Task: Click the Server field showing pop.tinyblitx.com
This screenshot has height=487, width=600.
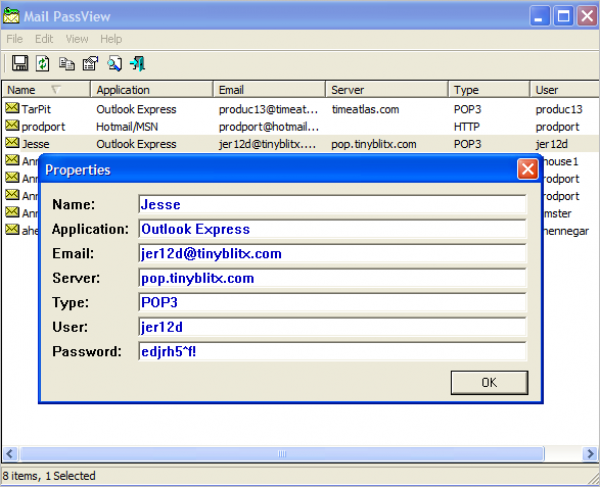Action: pos(333,278)
